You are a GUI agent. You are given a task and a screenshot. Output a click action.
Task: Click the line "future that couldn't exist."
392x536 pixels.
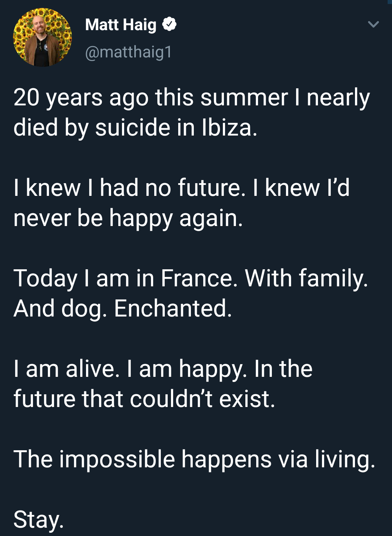coord(144,399)
